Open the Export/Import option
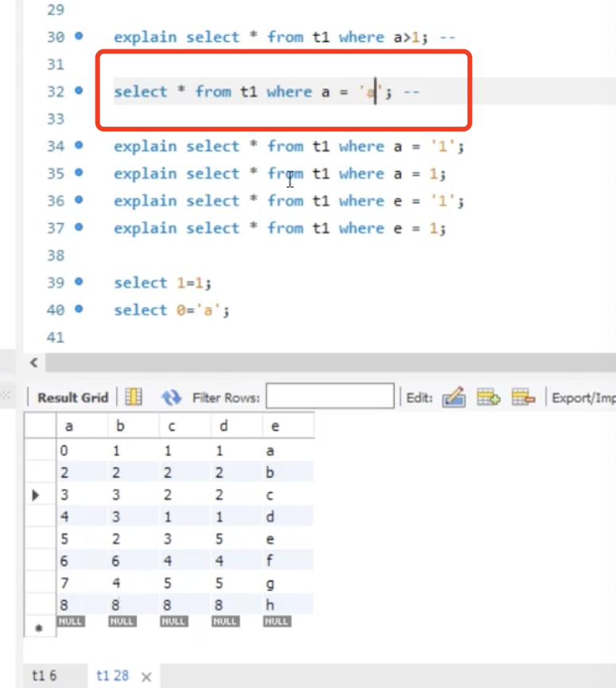Viewport: 616px width, 688px height. click(583, 397)
